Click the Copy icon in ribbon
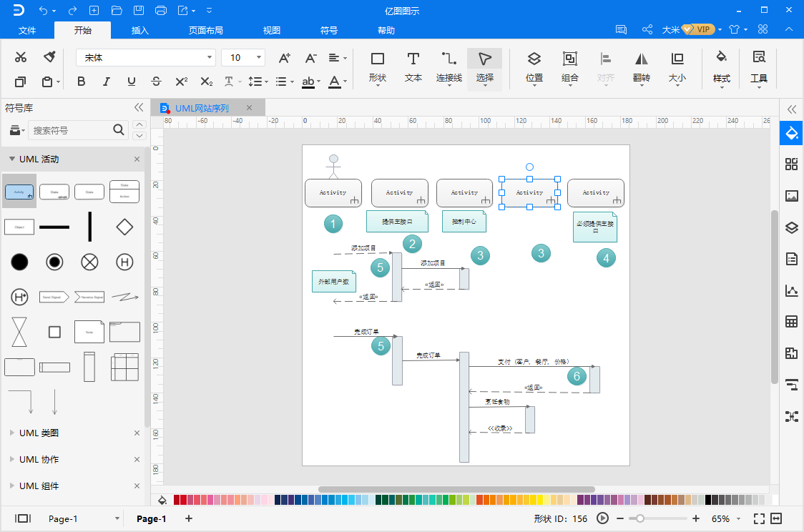The image size is (804, 532). tap(20, 82)
